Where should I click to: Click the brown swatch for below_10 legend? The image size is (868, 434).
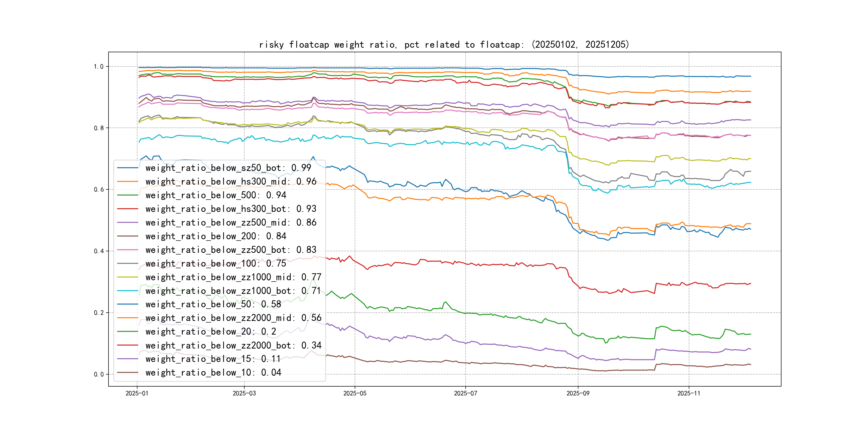(127, 373)
